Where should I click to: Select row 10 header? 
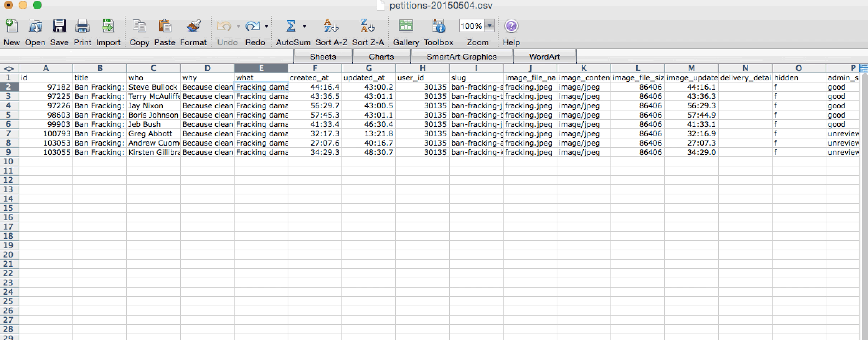click(9, 161)
